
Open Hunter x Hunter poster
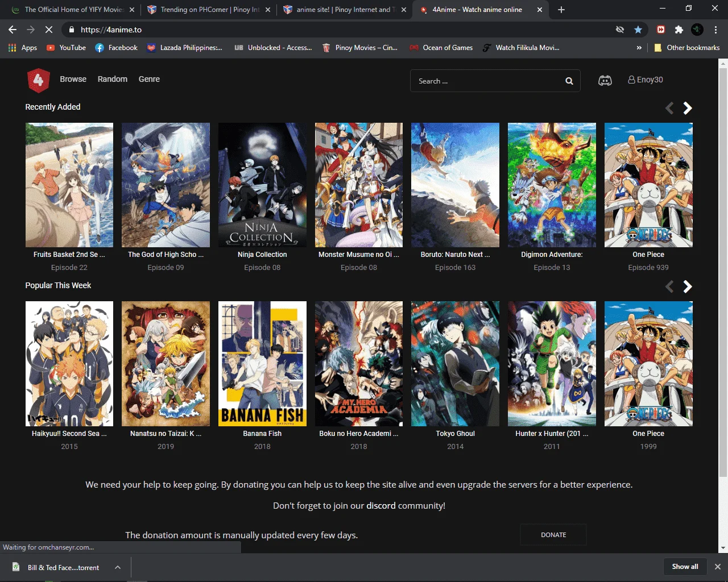tap(552, 364)
